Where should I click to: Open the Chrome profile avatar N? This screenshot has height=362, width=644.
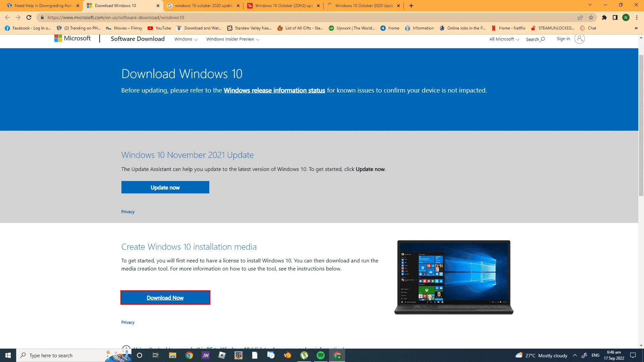(626, 17)
